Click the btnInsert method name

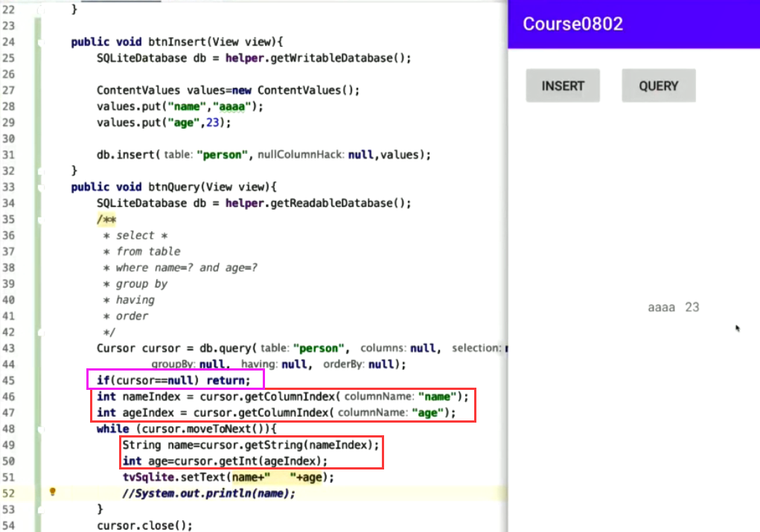(177, 42)
